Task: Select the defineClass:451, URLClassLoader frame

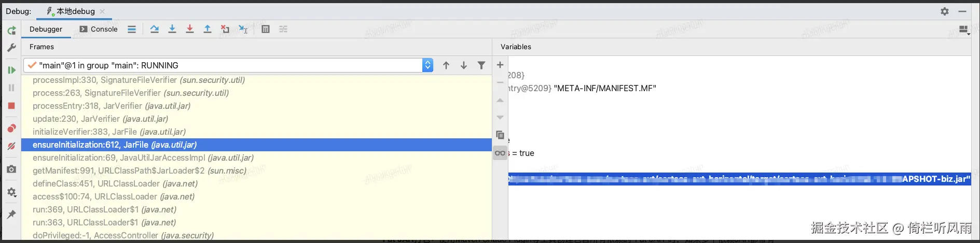Action: (x=115, y=183)
